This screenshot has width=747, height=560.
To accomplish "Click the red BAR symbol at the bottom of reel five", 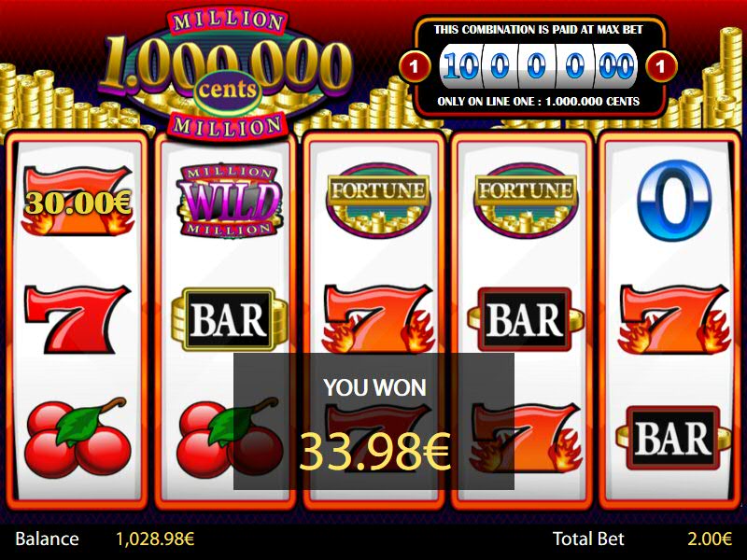I will 673,438.
